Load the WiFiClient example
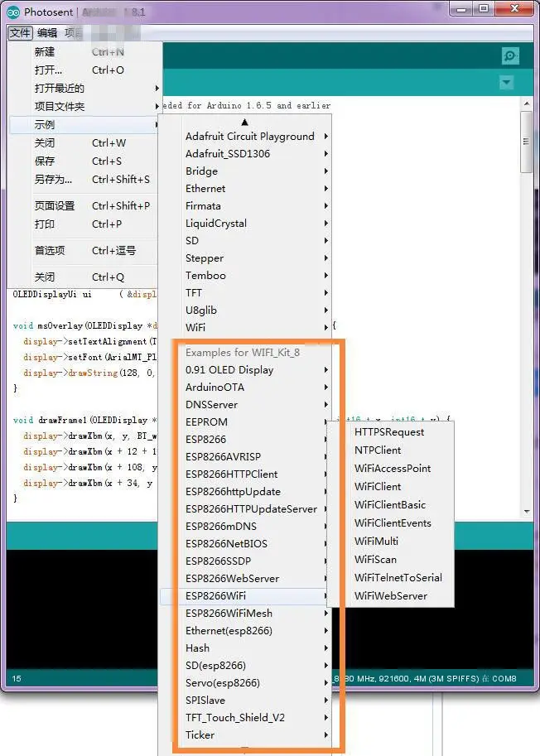The height and width of the screenshot is (756, 540). (x=391, y=487)
